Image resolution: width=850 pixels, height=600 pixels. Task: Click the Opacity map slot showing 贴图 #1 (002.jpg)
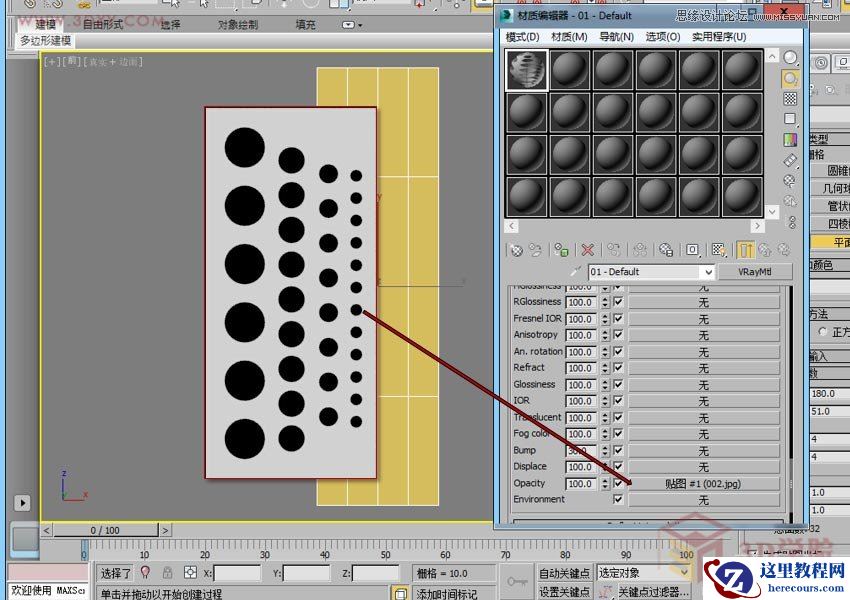click(x=702, y=483)
